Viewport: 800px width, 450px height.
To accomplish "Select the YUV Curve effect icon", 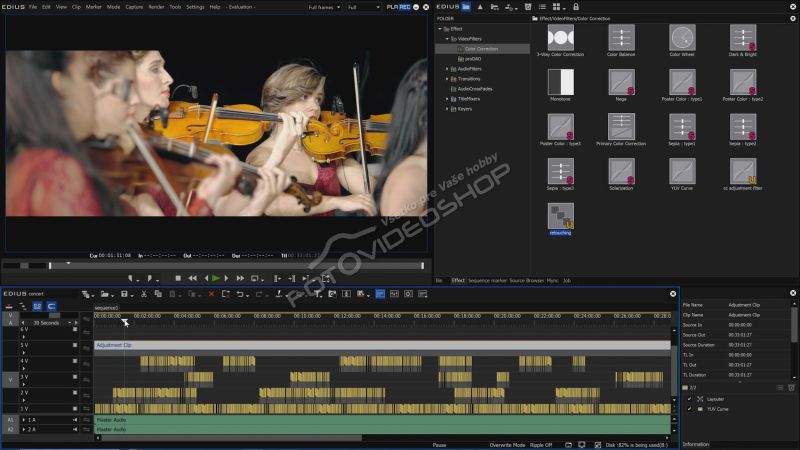I will [682, 171].
